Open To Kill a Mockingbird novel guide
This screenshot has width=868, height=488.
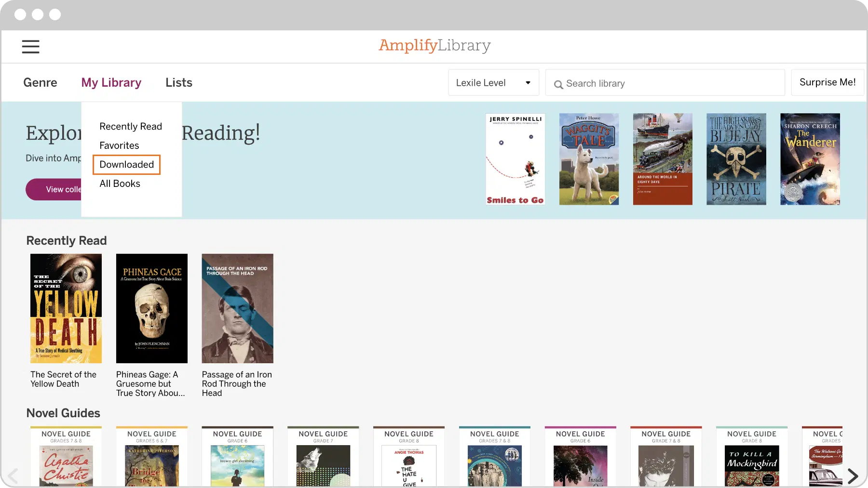[752, 456]
